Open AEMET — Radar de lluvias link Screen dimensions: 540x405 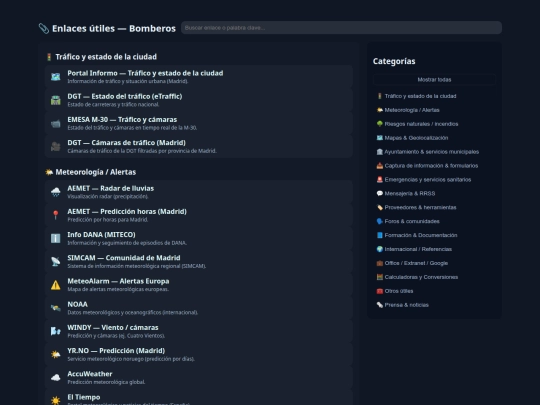click(199, 192)
